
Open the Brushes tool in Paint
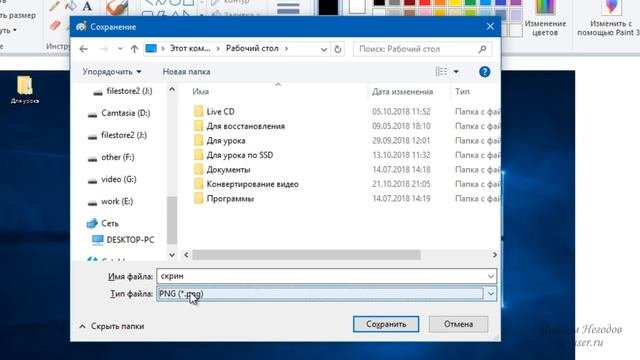point(117,7)
